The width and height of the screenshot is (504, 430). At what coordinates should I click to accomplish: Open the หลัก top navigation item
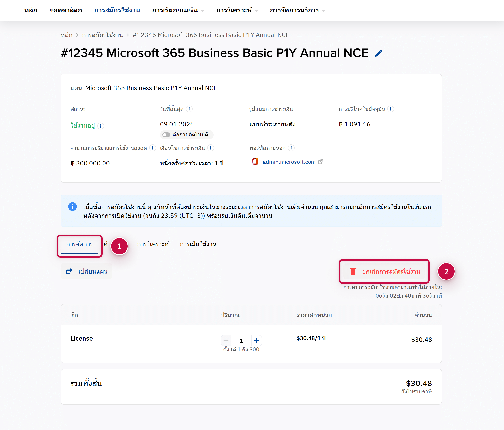pos(31,10)
